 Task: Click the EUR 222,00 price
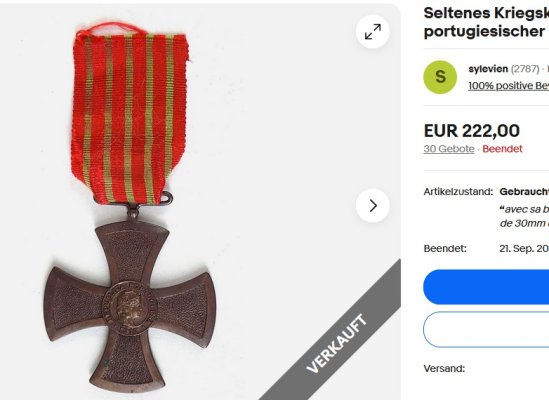(472, 131)
